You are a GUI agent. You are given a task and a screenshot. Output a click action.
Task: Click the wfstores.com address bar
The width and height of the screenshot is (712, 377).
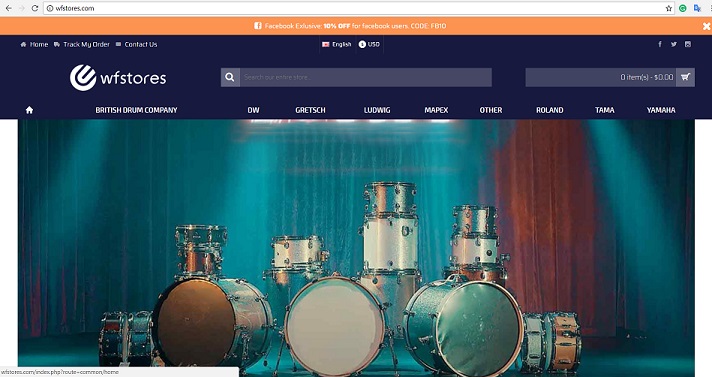click(359, 8)
